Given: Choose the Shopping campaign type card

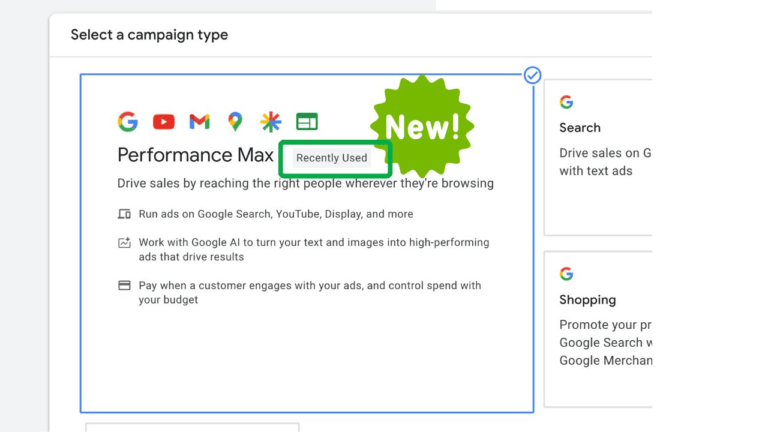Looking at the screenshot, I should click(x=598, y=329).
